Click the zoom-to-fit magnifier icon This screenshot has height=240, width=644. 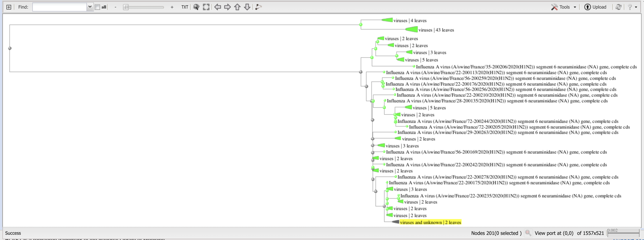[x=196, y=7]
